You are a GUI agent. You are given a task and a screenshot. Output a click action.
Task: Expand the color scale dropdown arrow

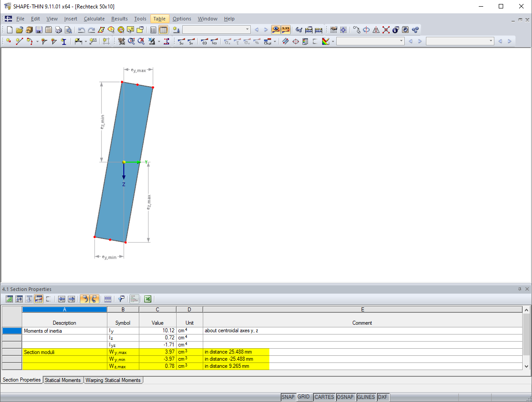[332, 41]
